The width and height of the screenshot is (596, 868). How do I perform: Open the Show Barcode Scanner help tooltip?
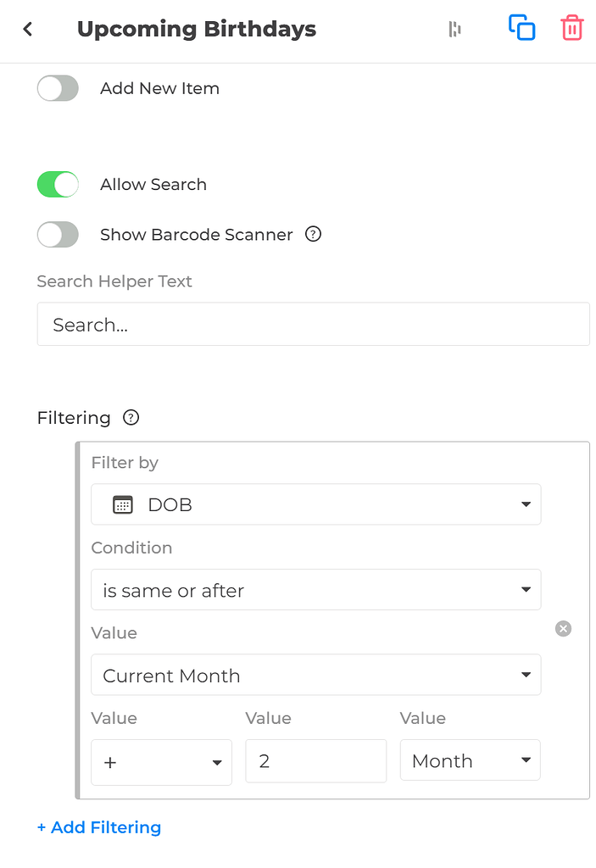tap(312, 234)
